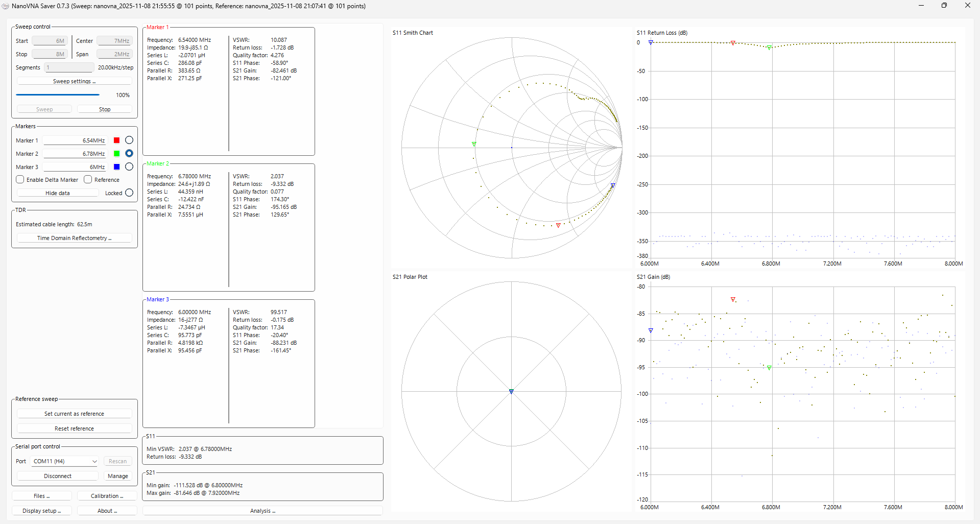The width and height of the screenshot is (980, 524).
Task: Open Sweep settings dialog
Action: [x=74, y=81]
